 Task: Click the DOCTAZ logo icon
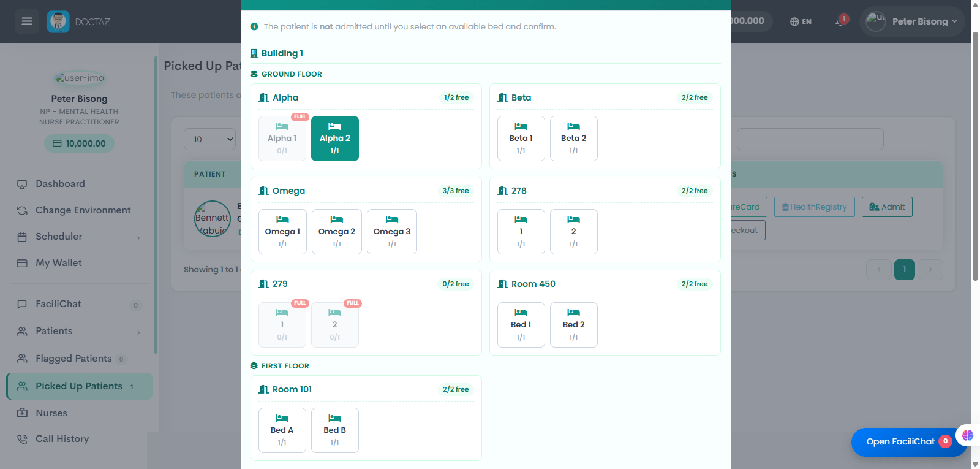(58, 21)
